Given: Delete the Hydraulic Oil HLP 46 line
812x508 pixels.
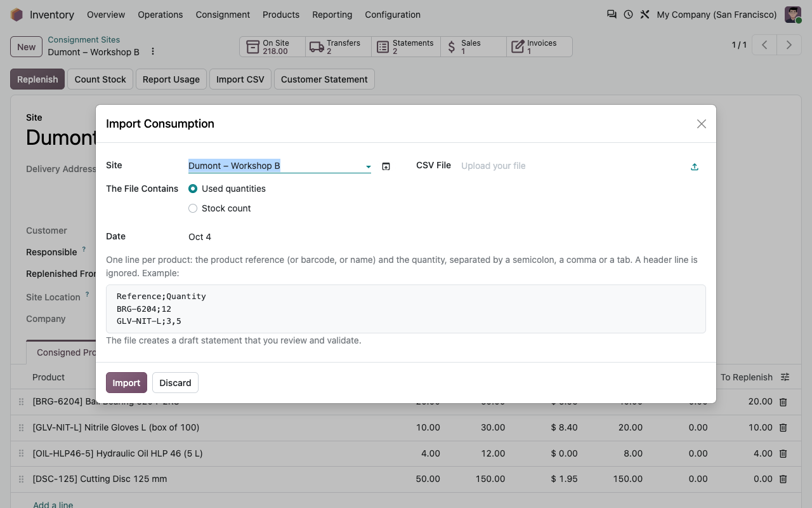Looking at the screenshot, I should (783, 454).
